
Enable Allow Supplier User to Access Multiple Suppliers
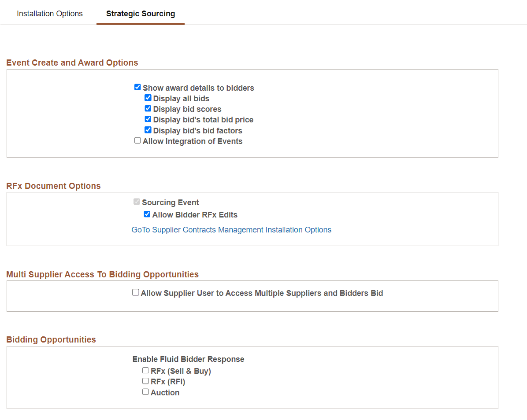point(135,292)
